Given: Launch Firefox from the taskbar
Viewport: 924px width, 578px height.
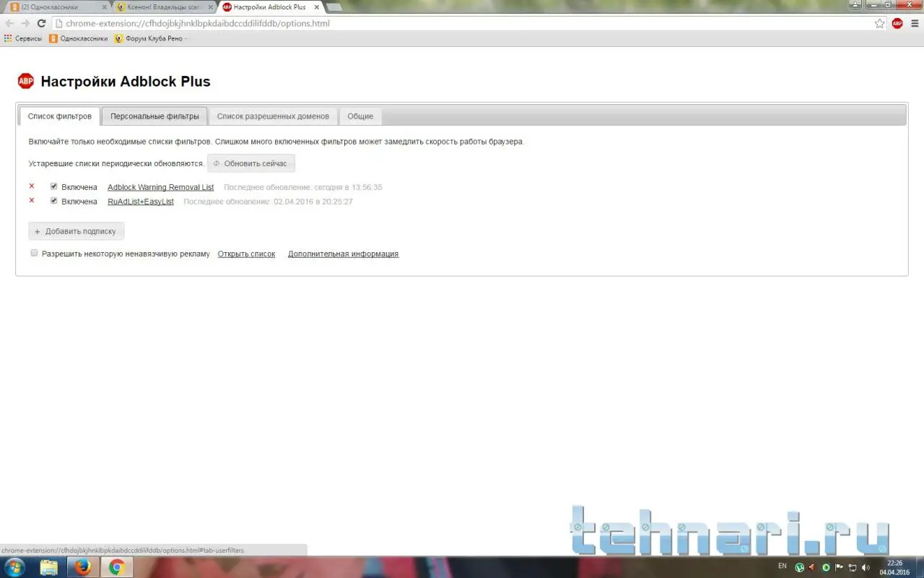Looking at the screenshot, I should click(x=83, y=567).
